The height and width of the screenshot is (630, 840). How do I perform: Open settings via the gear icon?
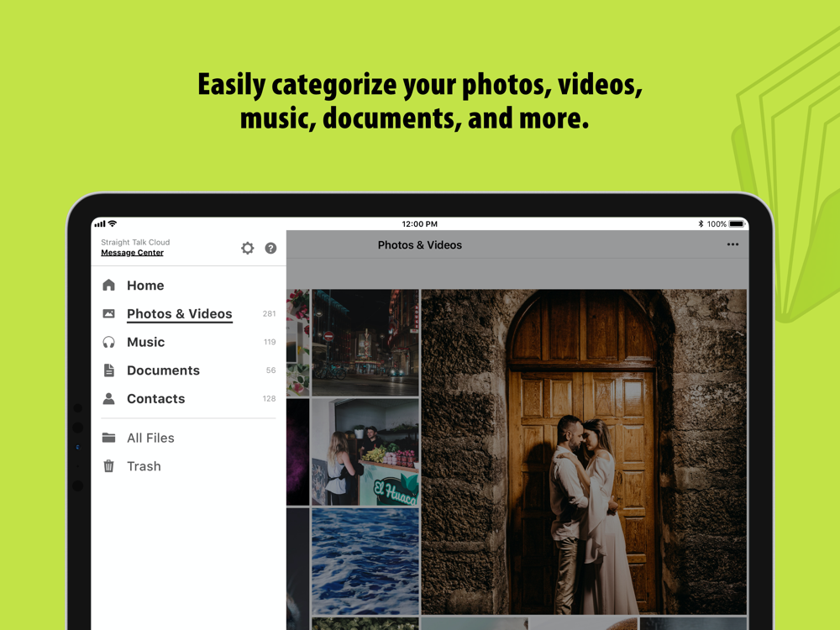point(247,248)
